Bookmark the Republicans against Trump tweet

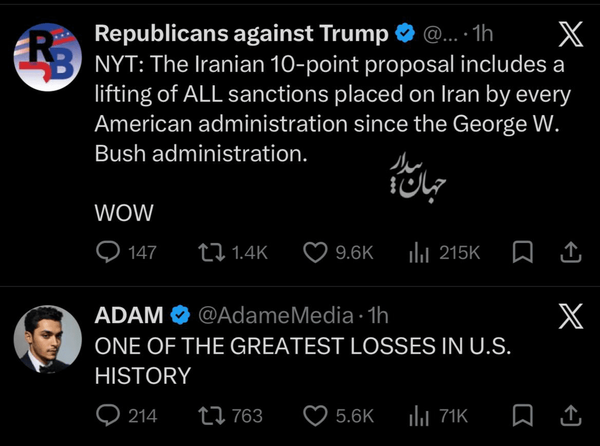pos(522,252)
